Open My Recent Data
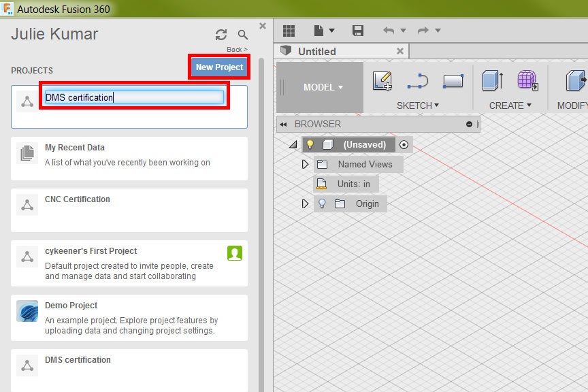The height and width of the screenshot is (392, 588). tap(129, 159)
